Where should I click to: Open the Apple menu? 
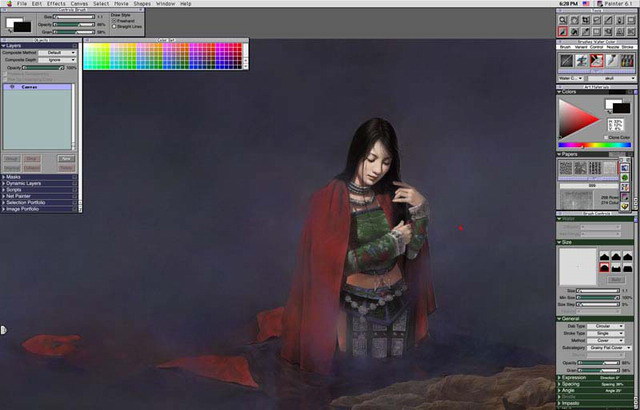pos(9,3)
